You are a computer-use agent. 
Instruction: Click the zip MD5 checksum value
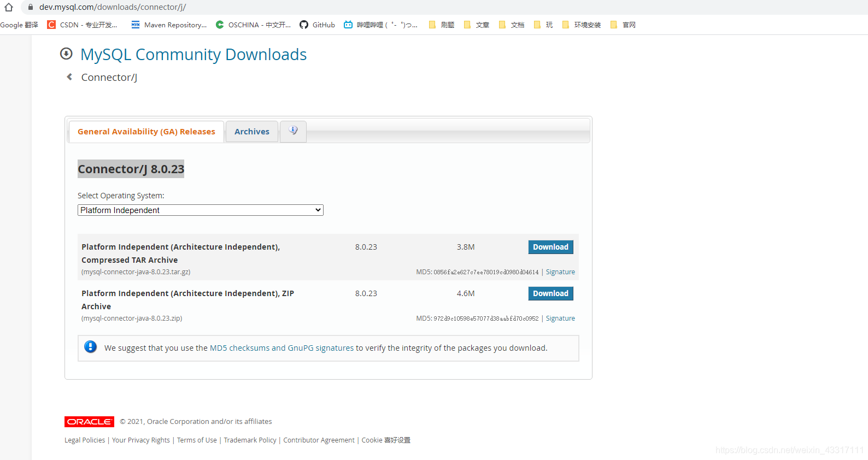[486, 319]
